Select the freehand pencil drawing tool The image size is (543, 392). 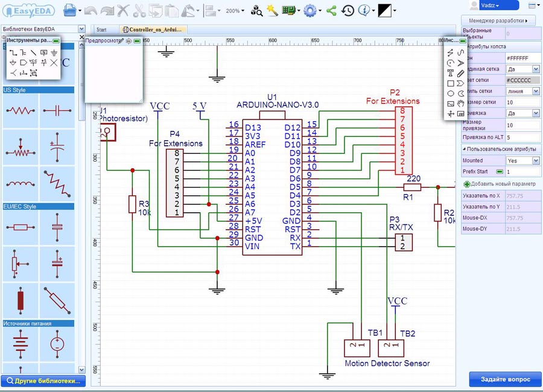460,73
